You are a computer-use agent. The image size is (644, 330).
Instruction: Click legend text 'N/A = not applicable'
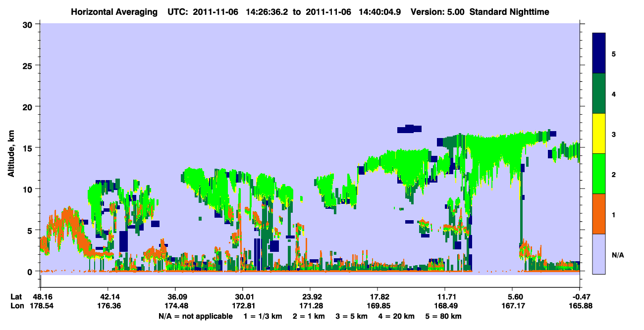pyautogui.click(x=195, y=316)
